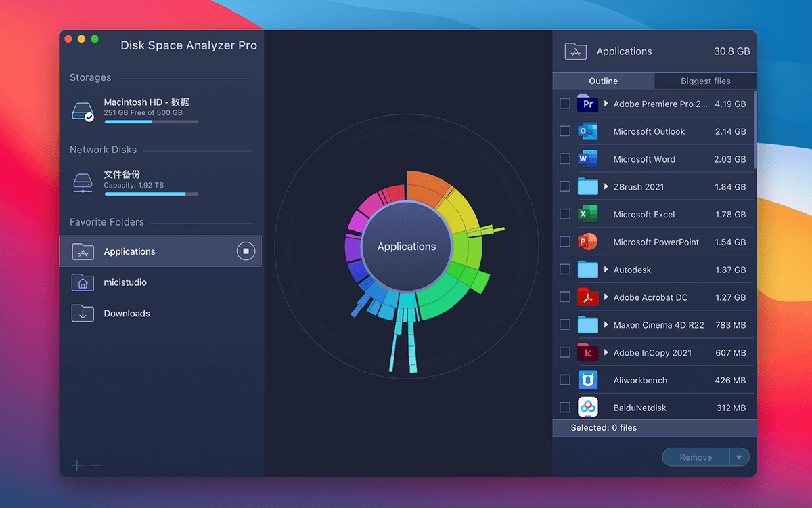Viewport: 812px width, 508px height.
Task: Open the Remove button dropdown arrow
Action: click(x=739, y=458)
